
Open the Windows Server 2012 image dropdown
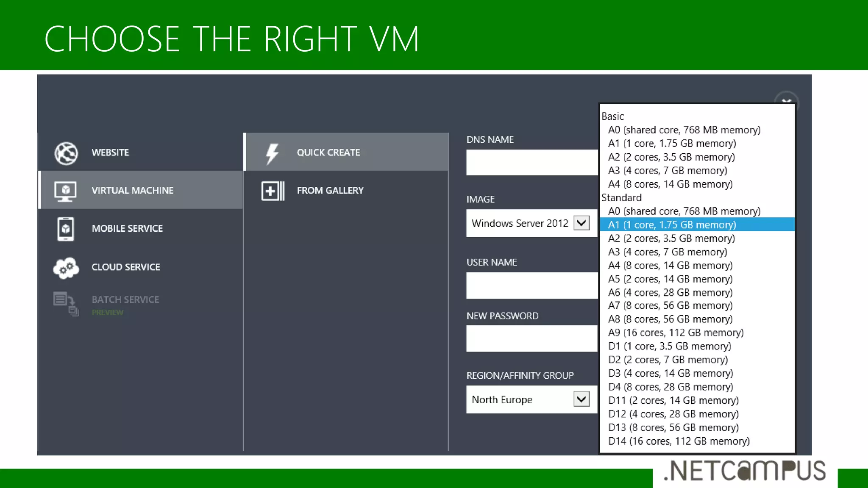pyautogui.click(x=532, y=223)
